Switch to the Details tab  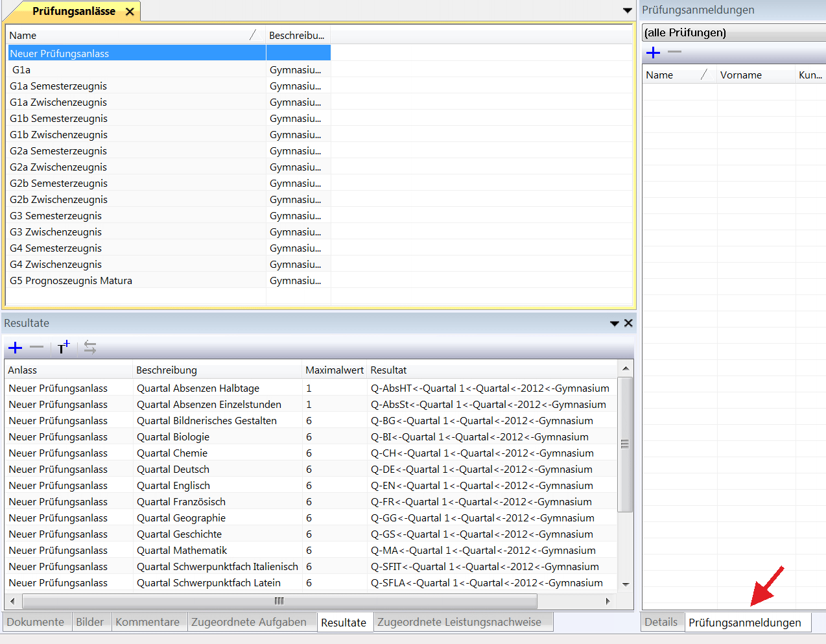[x=661, y=622]
